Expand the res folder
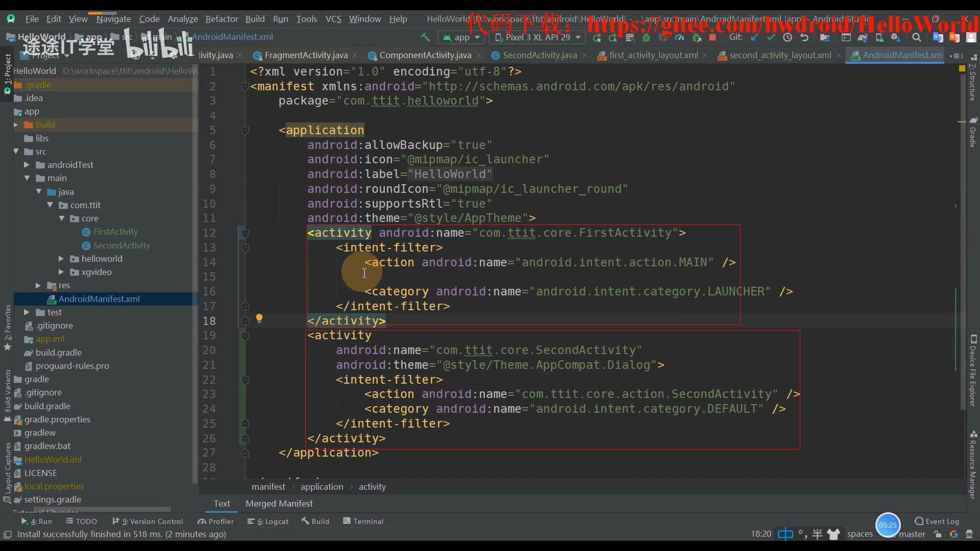The width and height of the screenshot is (980, 551). tap(38, 285)
